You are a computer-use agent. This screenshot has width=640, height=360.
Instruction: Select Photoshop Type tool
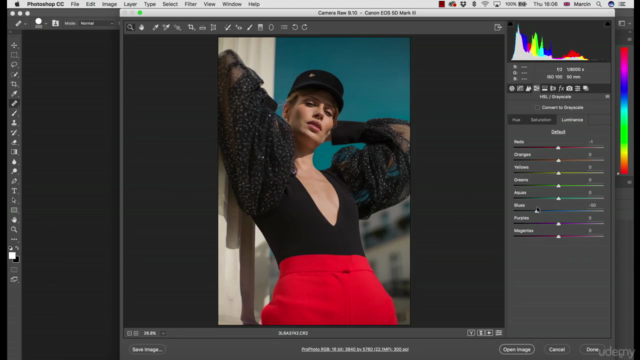pyautogui.click(x=14, y=191)
